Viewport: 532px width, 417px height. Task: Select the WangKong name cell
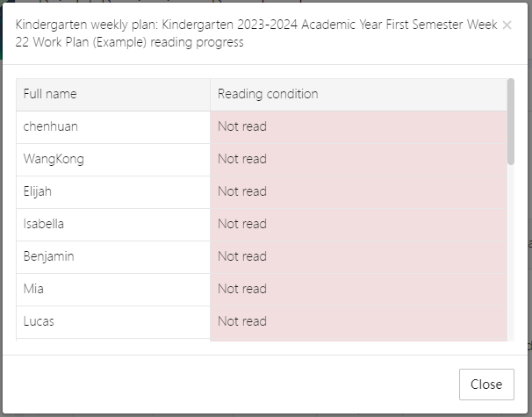113,159
